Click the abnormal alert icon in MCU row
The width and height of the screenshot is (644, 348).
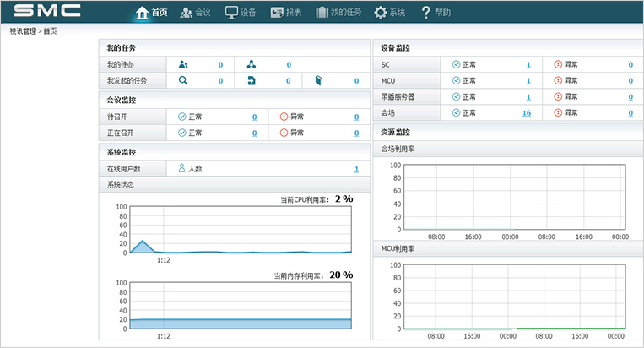coord(558,80)
